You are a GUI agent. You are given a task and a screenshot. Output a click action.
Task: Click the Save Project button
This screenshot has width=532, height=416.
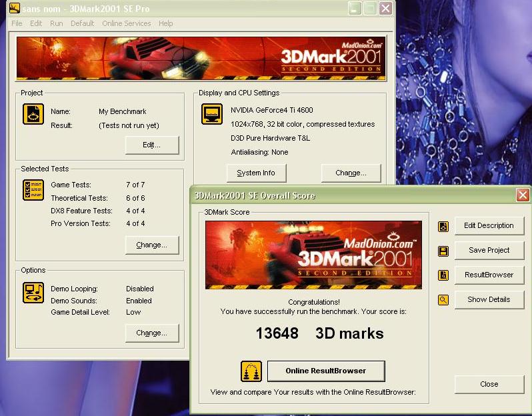point(489,251)
